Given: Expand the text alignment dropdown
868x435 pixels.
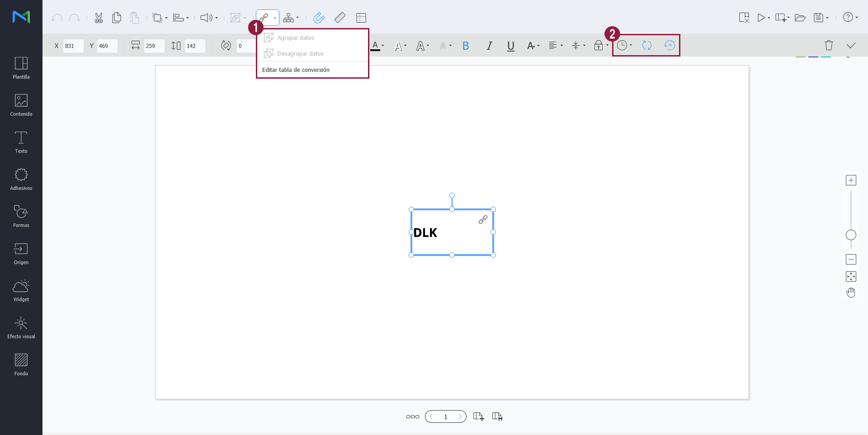Looking at the screenshot, I should tap(556, 46).
